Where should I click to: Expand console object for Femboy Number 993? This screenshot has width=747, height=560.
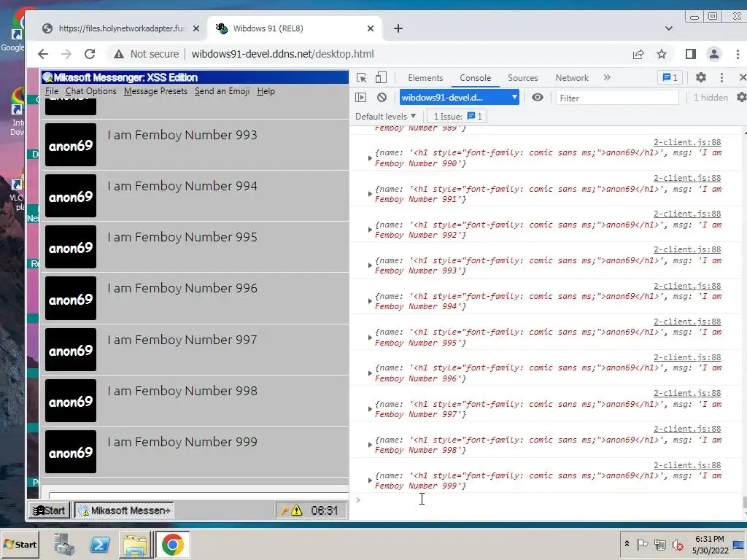[x=370, y=265]
